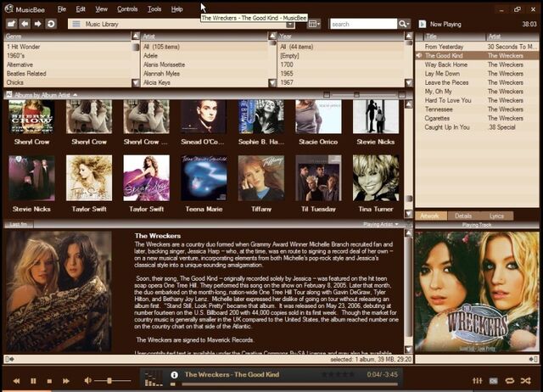
Task: Click the large-thumbnail icon right of size slider
Action: (x=401, y=94)
